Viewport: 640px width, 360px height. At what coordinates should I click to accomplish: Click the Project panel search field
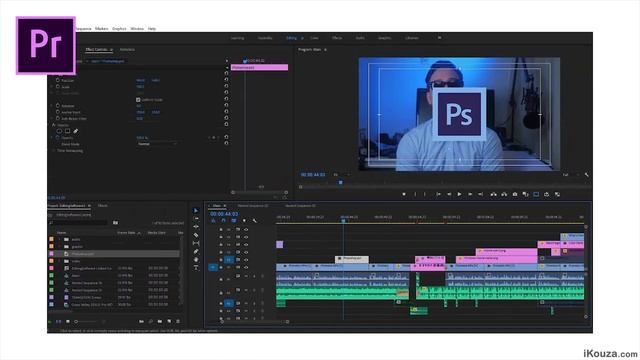coord(78,222)
